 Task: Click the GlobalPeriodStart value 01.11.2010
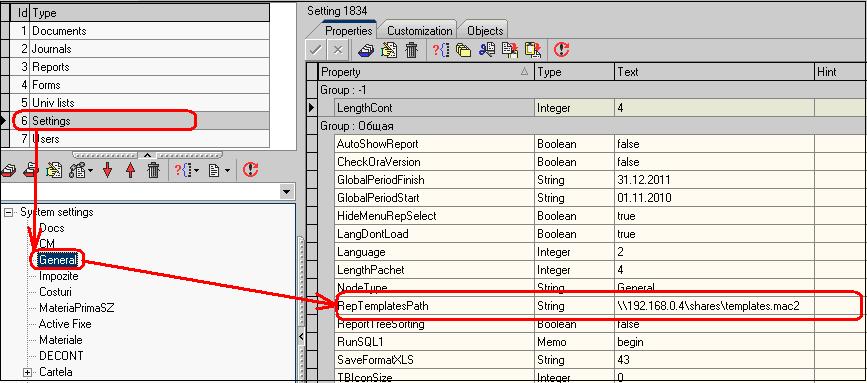[x=714, y=198]
